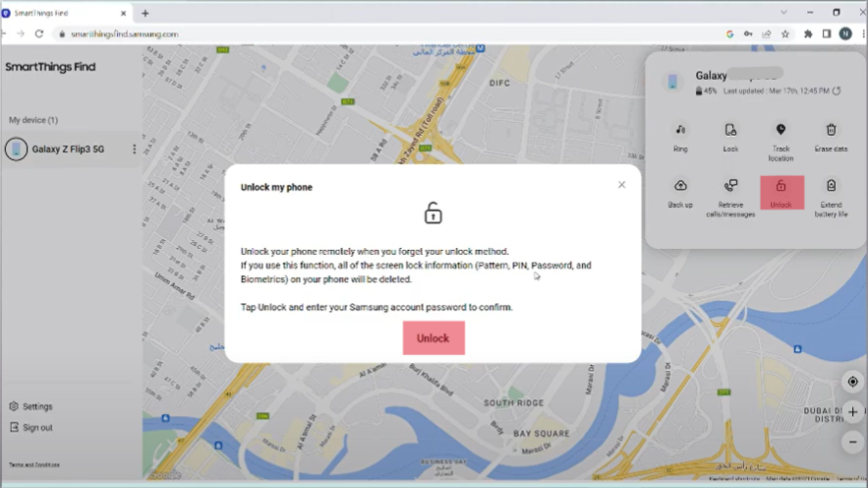868x488 pixels.
Task: Toggle browser side panel
Action: pyautogui.click(x=827, y=34)
